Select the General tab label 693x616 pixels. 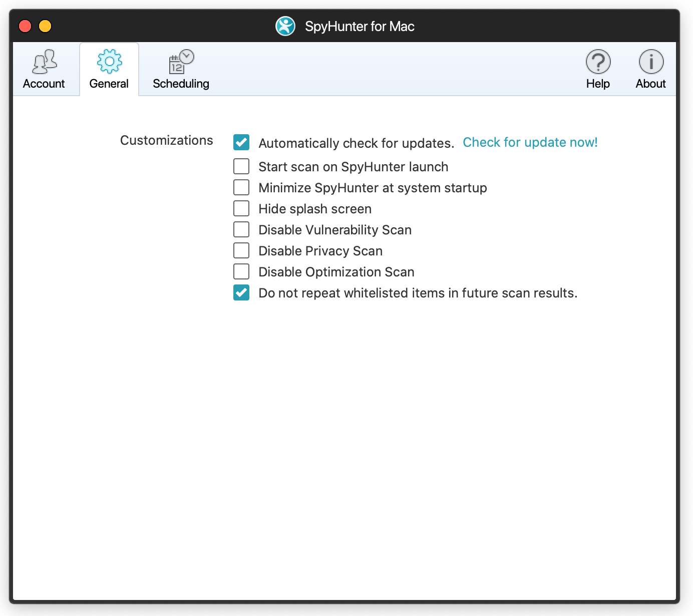click(x=109, y=84)
